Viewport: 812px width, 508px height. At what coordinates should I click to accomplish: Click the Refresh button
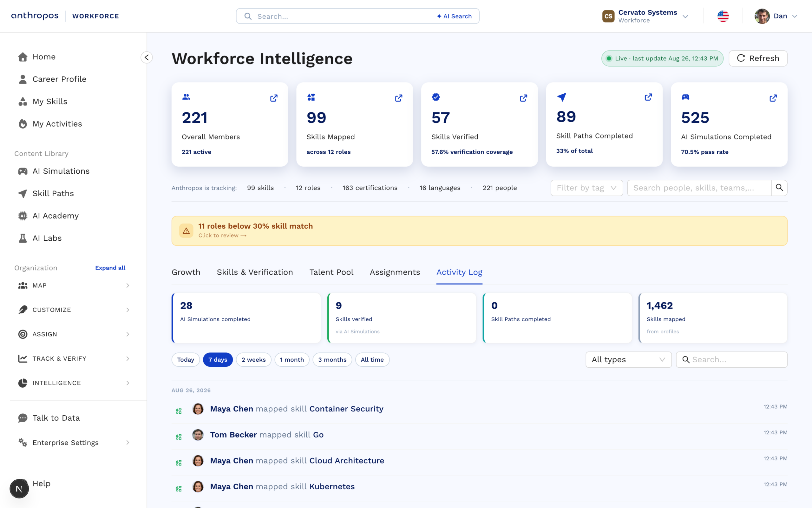tap(758, 58)
